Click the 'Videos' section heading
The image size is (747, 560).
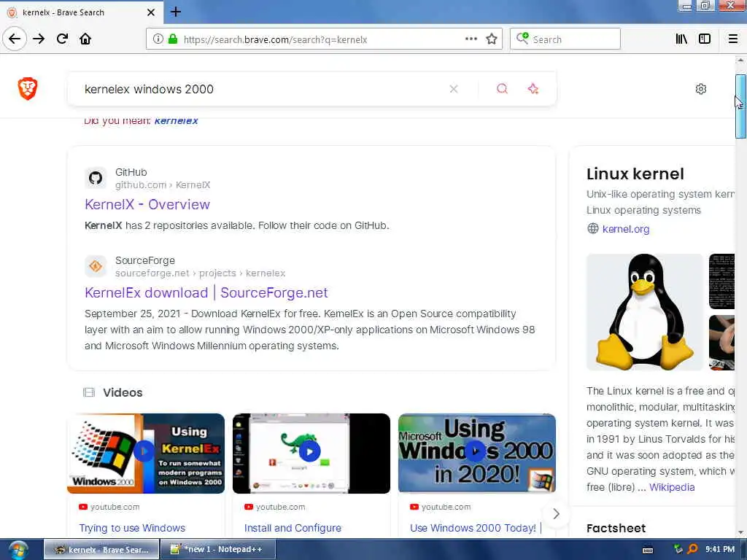tap(123, 392)
